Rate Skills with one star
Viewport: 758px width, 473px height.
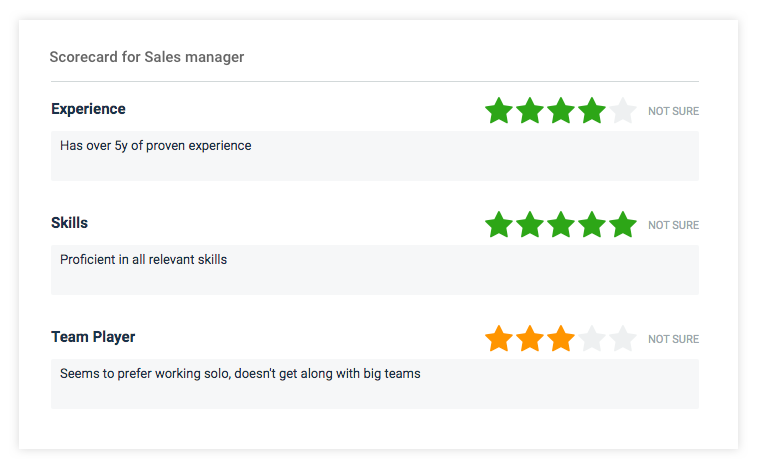499,224
